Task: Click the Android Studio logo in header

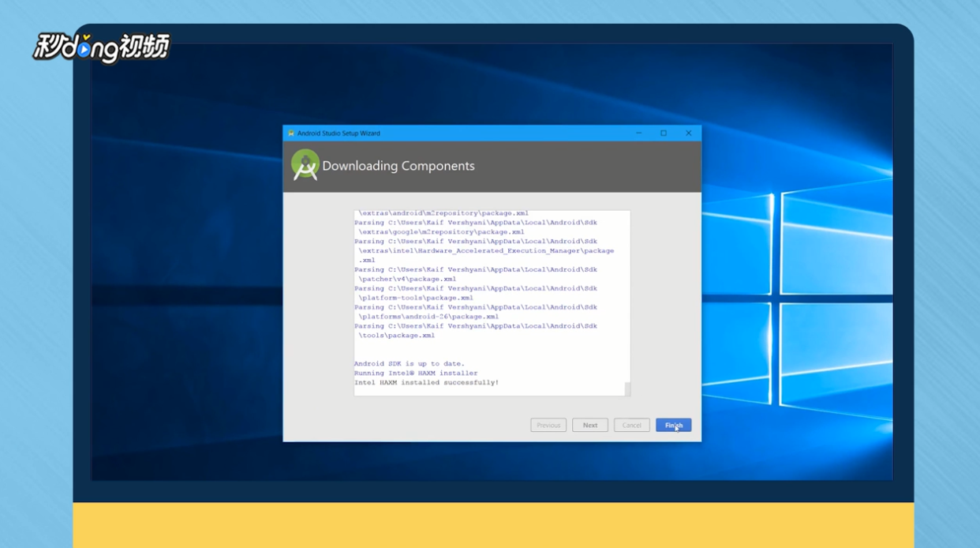Action: (305, 165)
